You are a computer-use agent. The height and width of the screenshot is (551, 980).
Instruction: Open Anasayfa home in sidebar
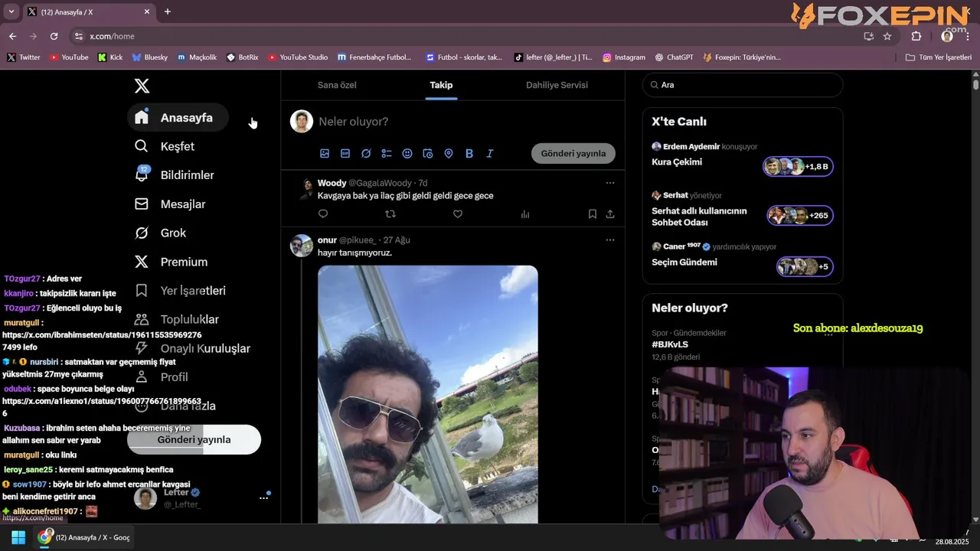tap(178, 118)
